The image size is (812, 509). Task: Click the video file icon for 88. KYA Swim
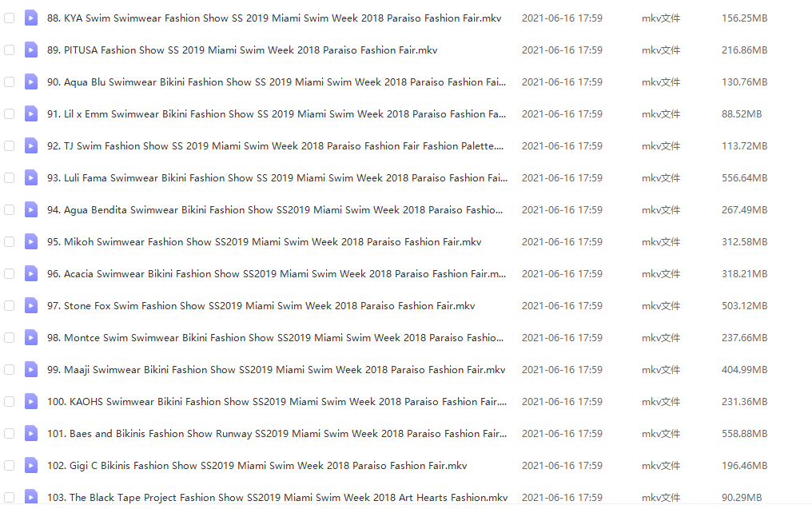[x=31, y=18]
